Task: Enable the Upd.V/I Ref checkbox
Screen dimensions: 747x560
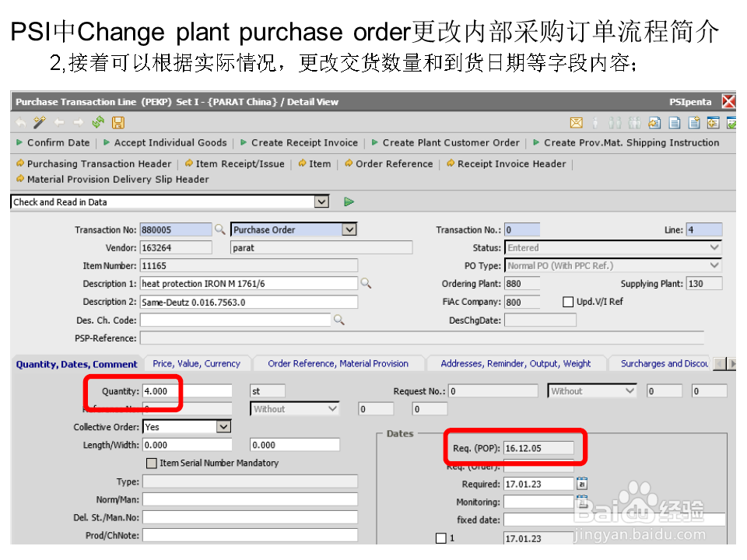Action: pyautogui.click(x=567, y=302)
